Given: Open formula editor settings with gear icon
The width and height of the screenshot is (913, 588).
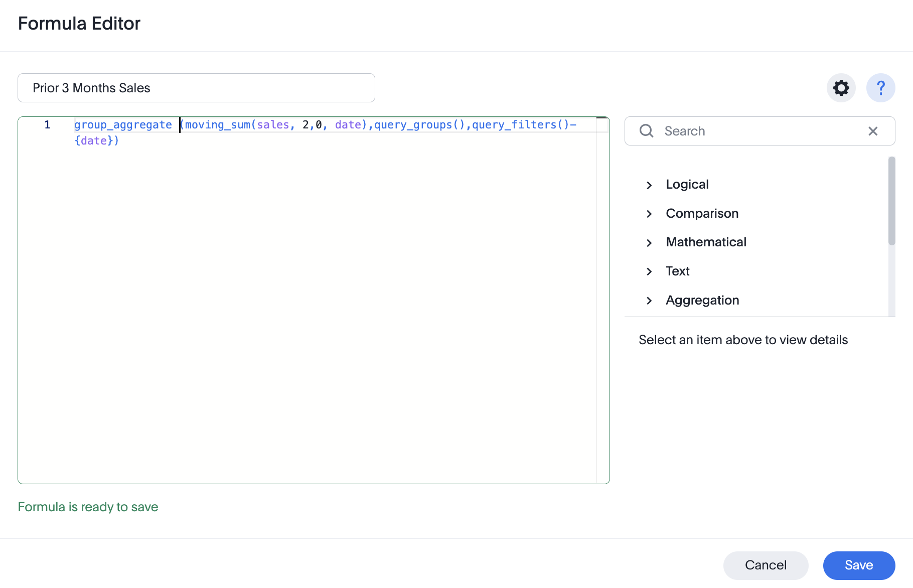Looking at the screenshot, I should [x=841, y=88].
